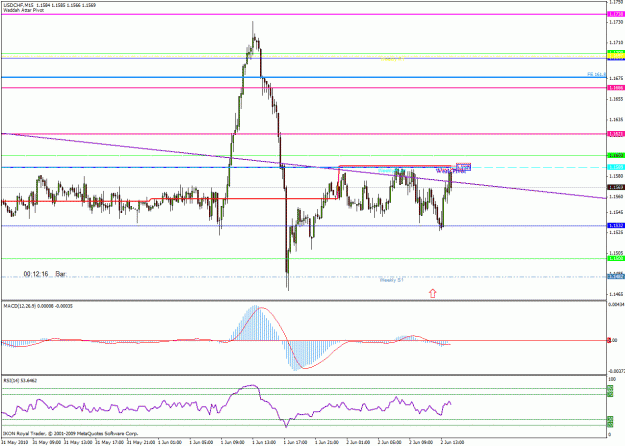Click the 1.1655 price scale value
The image size is (625, 446).
coord(616,98)
